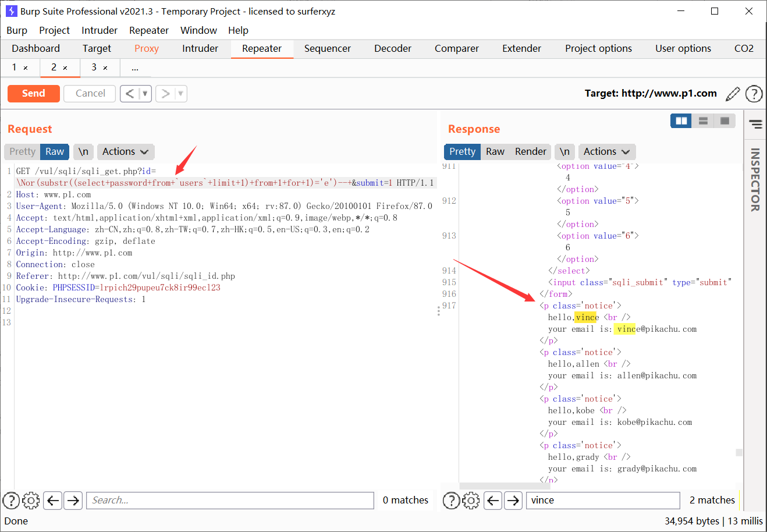Go to previous match in Request search
This screenshot has width=767, height=532.
click(x=53, y=501)
